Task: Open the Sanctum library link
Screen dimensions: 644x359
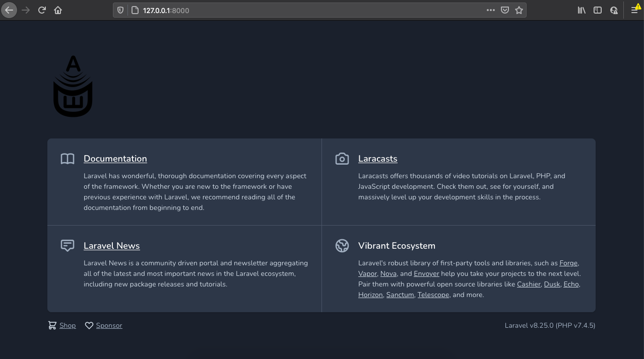Action: point(400,295)
